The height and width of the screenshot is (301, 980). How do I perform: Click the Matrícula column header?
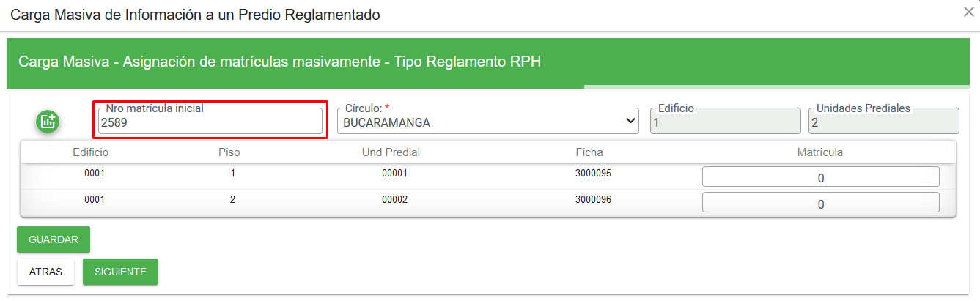tap(820, 152)
